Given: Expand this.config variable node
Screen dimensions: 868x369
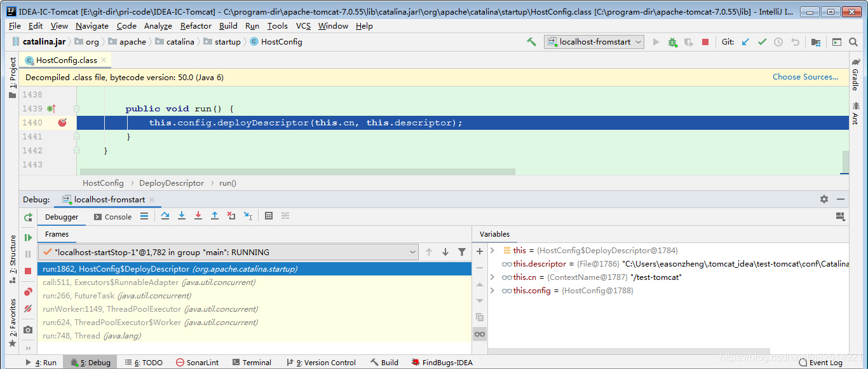Looking at the screenshot, I should coord(492,291).
